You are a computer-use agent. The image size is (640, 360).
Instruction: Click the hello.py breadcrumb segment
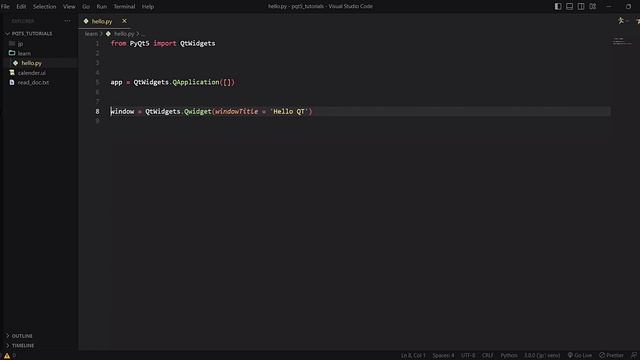point(124,34)
